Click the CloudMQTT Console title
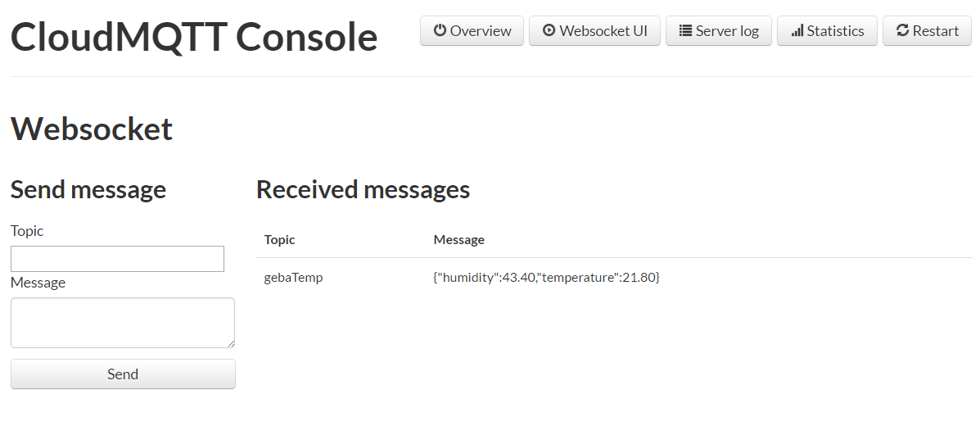The width and height of the screenshot is (980, 426). [194, 37]
